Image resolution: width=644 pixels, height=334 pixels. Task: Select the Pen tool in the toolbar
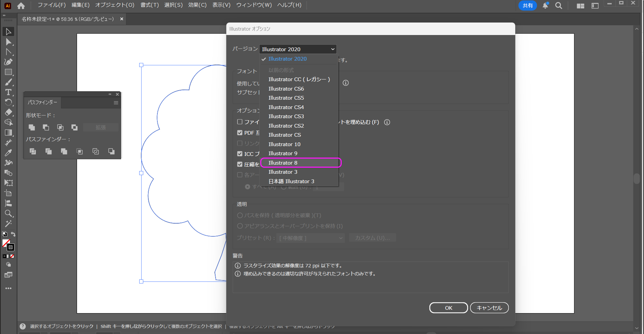[8, 62]
